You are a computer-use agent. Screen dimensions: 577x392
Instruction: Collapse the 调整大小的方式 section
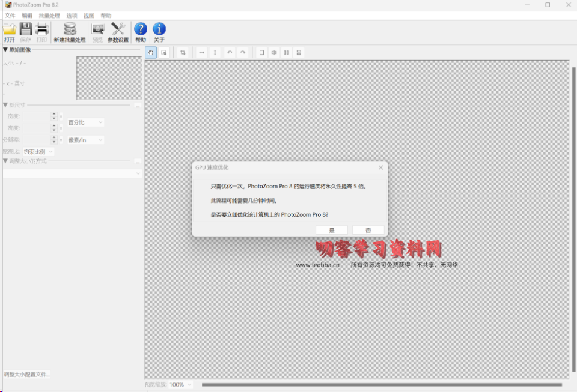tap(5, 161)
